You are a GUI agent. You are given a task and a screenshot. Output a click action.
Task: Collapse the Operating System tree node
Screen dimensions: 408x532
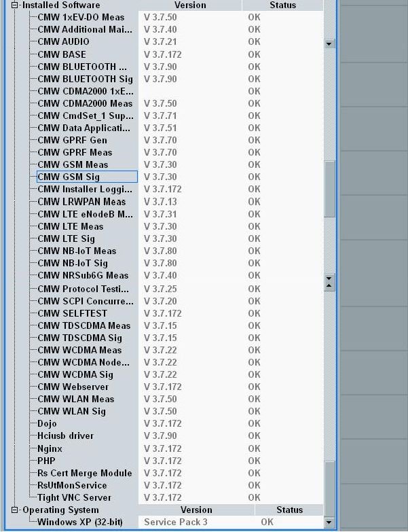point(14,510)
